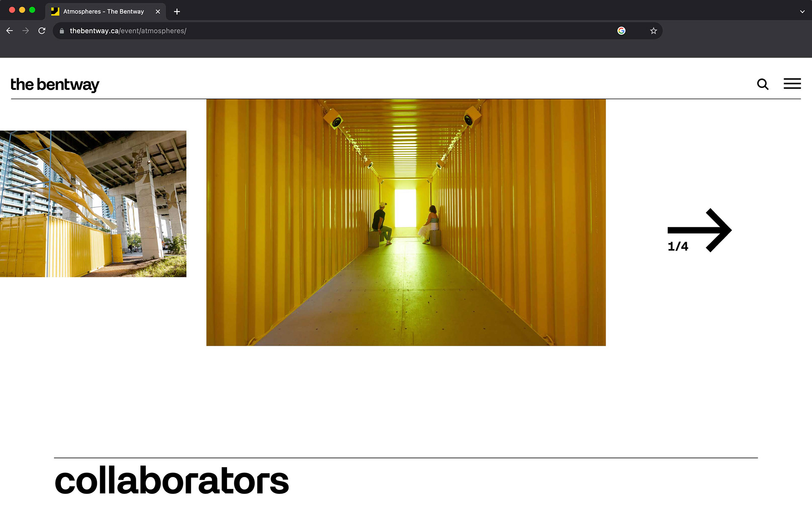Go back with browser back arrow
The width and height of the screenshot is (812, 510).
click(x=10, y=31)
